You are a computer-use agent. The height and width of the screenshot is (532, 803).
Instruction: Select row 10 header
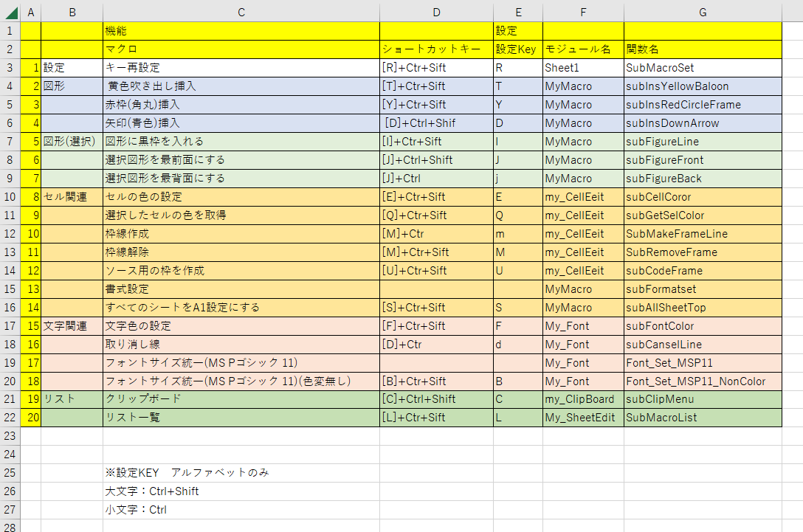pos(10,196)
